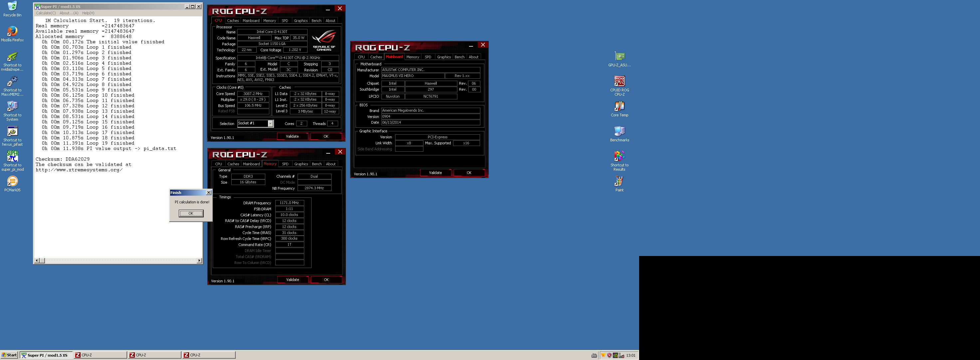Click the Intel Core i3 4130T name field
The width and height of the screenshot is (980, 360).
[272, 32]
